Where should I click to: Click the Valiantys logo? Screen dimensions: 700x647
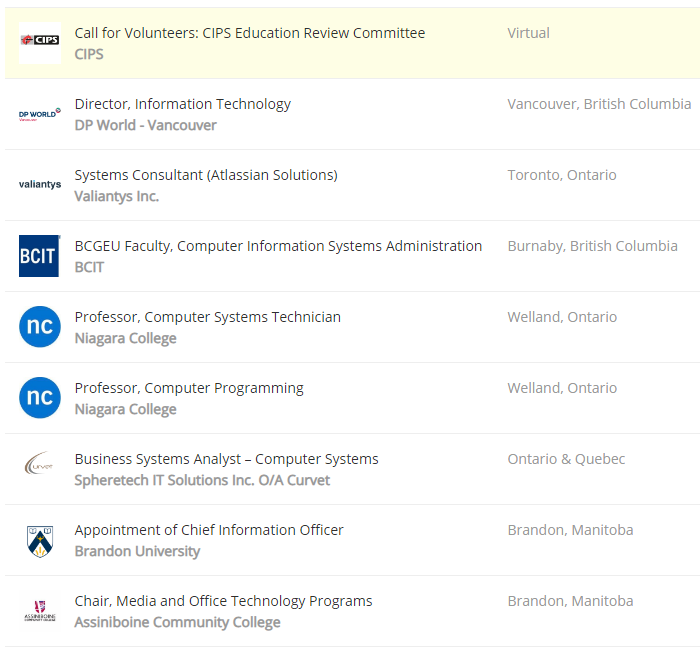point(40,185)
